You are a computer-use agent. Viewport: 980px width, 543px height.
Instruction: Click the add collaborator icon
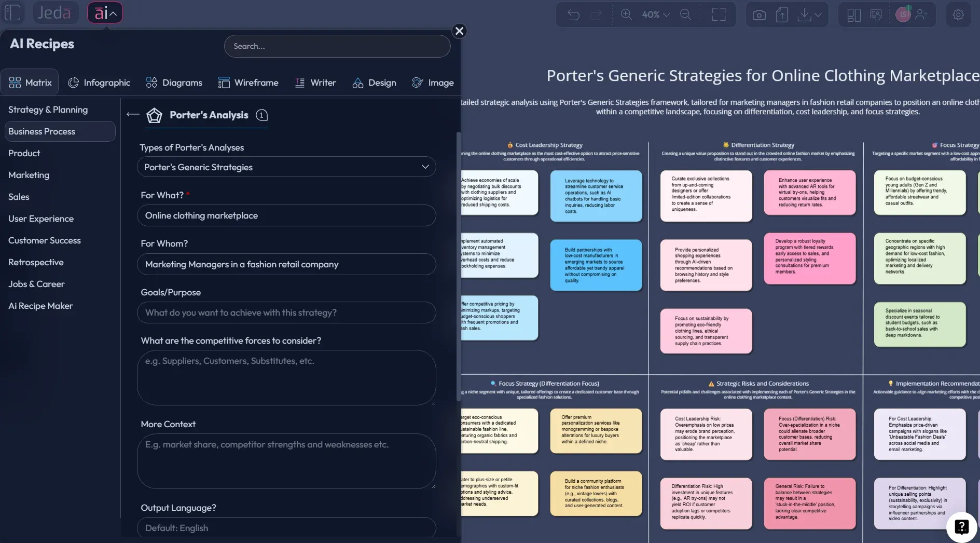coord(922,14)
